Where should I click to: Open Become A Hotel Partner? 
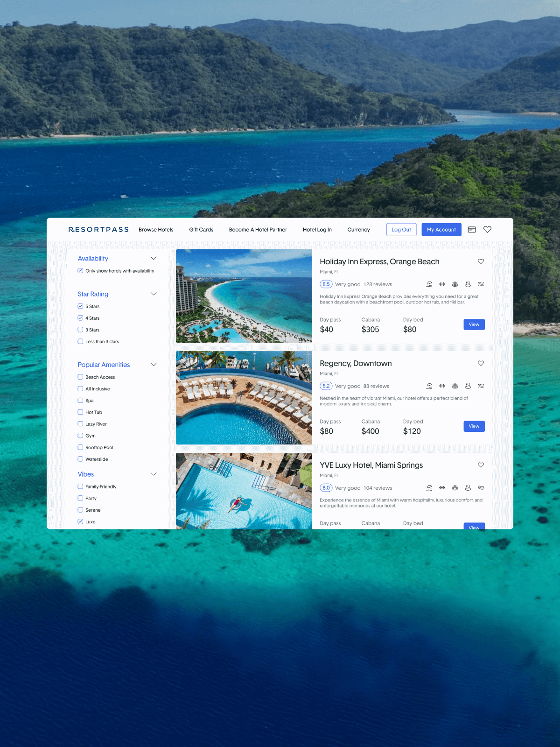(x=258, y=230)
